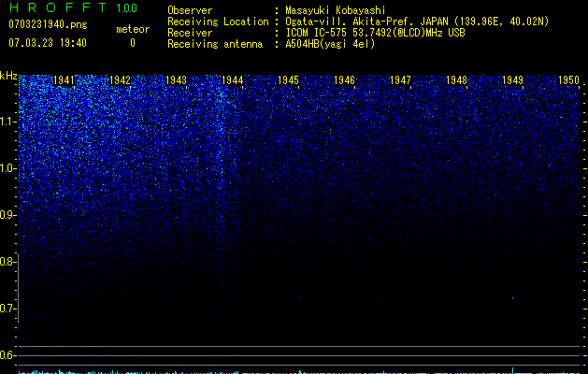588x374 pixels.
Task: Select the Ogata-vill. Akita-Pref. JAPAN location text
Action: (417, 22)
